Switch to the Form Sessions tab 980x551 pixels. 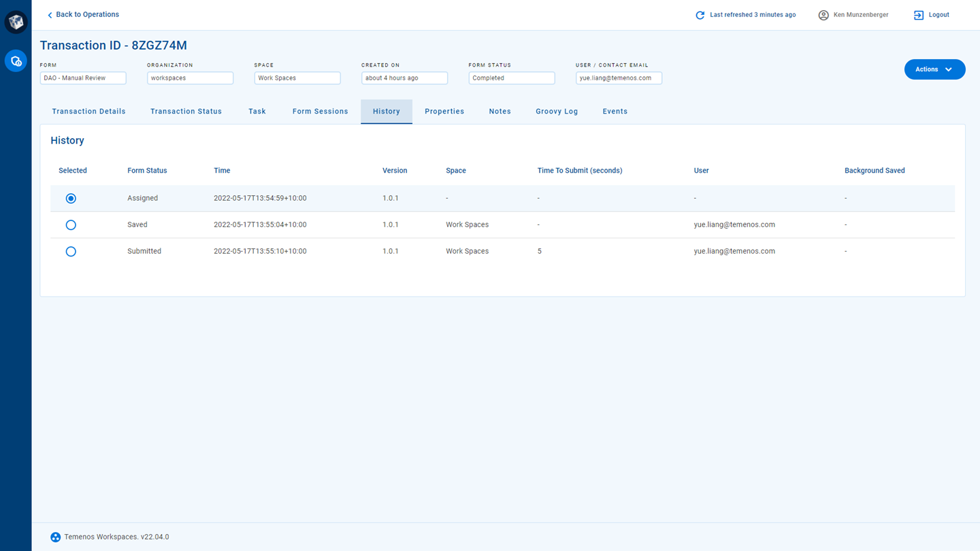click(x=320, y=112)
